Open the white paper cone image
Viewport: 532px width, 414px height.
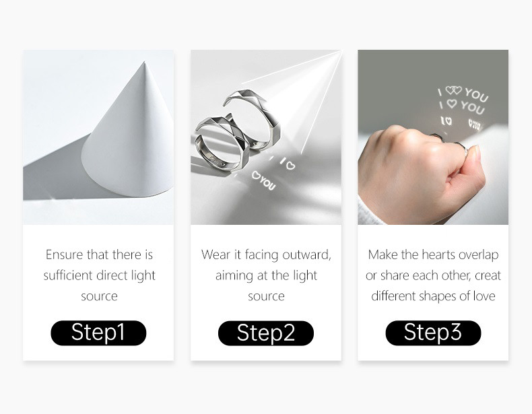(98, 137)
